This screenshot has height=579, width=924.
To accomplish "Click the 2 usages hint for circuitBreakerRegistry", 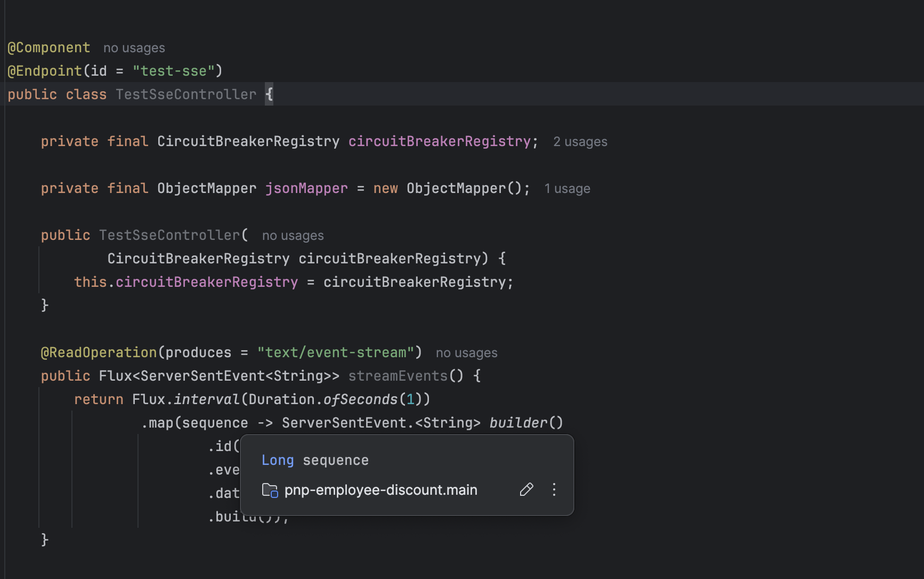I will coord(580,141).
